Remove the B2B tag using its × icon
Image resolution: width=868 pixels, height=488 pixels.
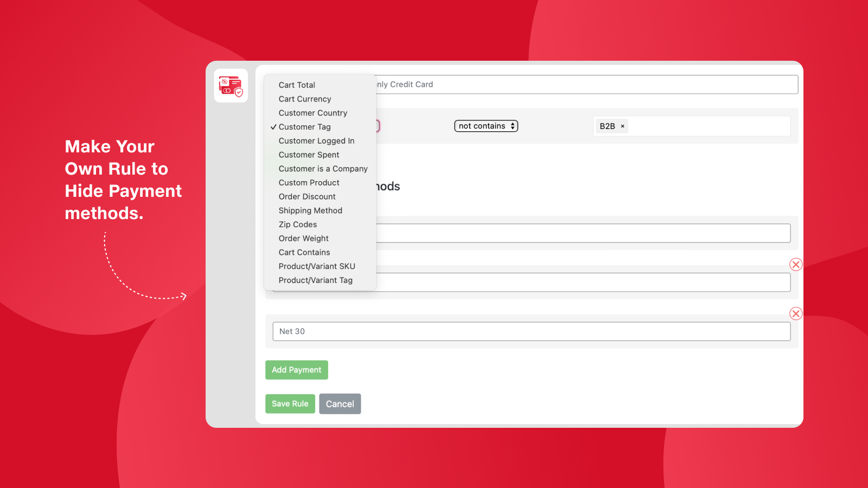(623, 126)
